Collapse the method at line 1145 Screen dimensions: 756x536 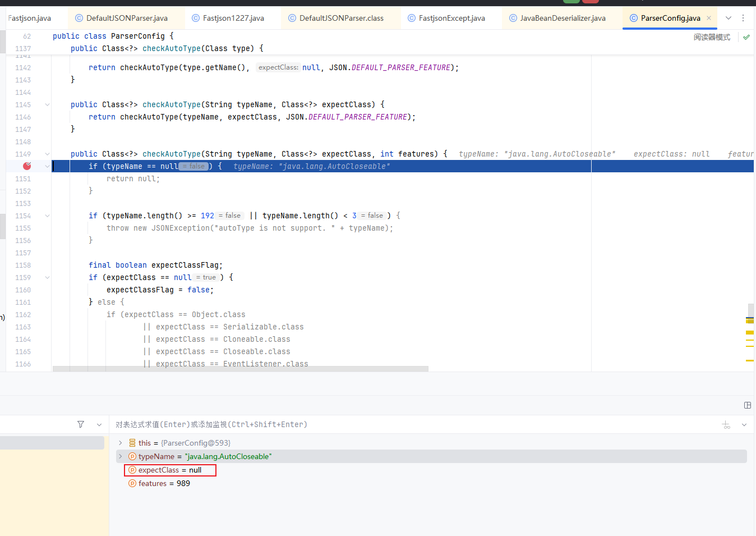[x=47, y=105]
